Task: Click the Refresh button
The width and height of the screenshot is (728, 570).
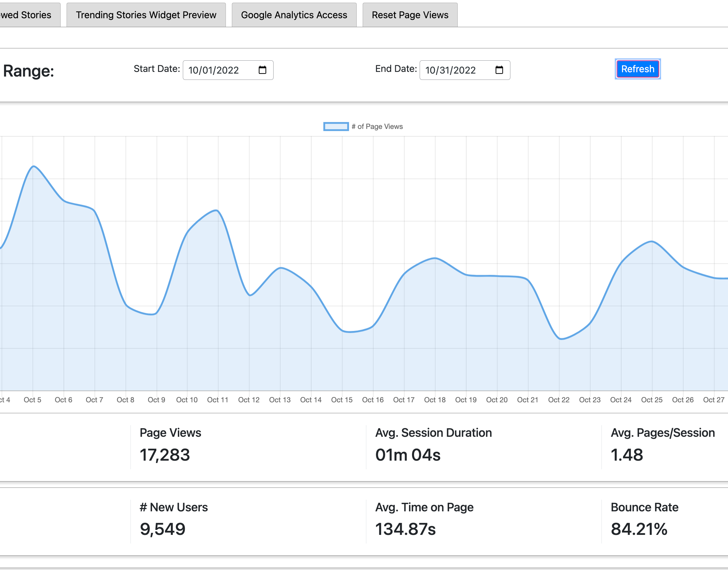Action: click(x=638, y=69)
